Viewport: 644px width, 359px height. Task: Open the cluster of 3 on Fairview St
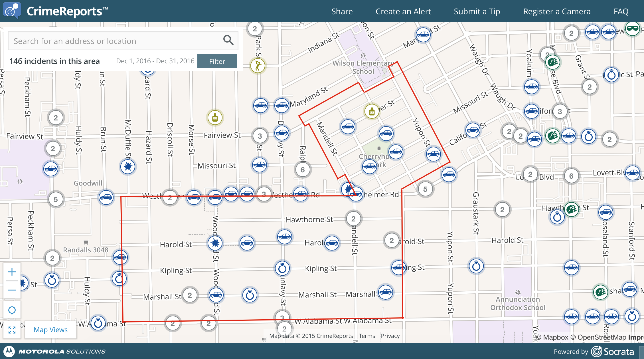coord(260,136)
